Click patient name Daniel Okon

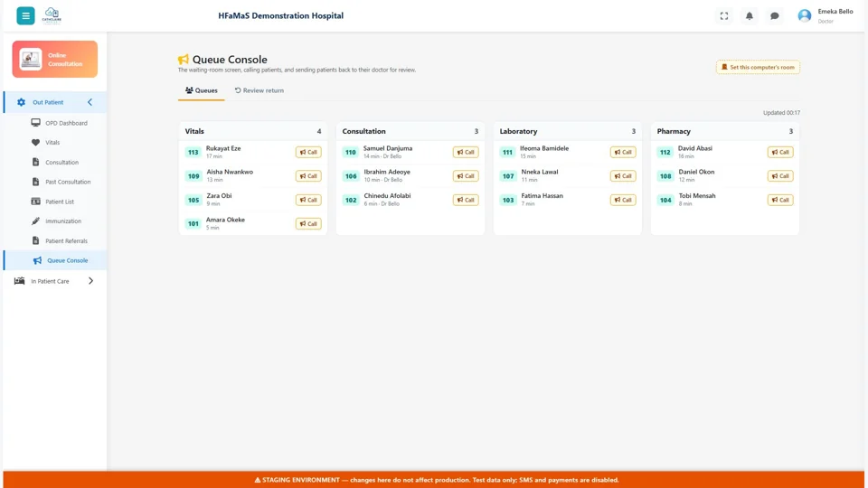(696, 172)
